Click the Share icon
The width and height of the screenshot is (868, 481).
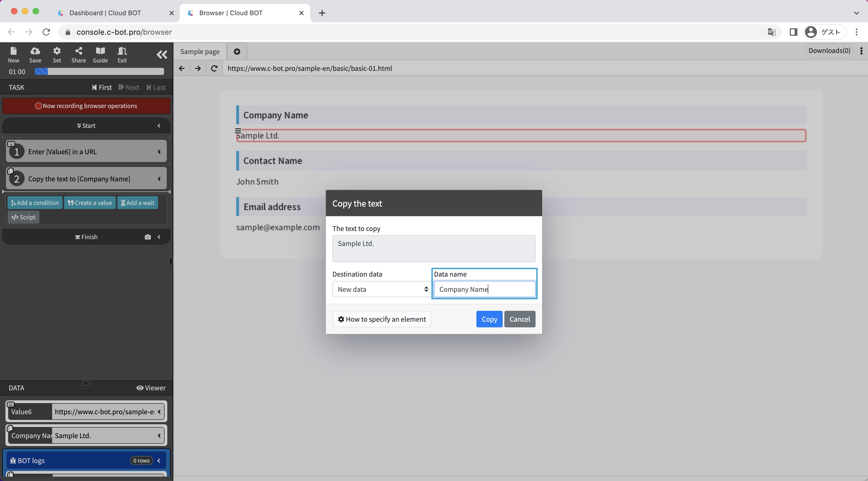pos(78,51)
